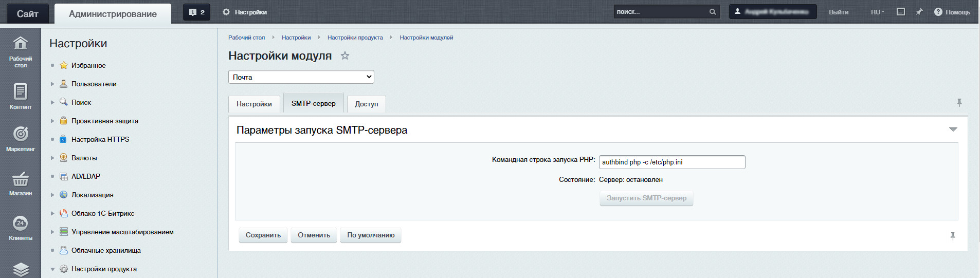
Task: Click the PHP command line input field
Action: [672, 162]
